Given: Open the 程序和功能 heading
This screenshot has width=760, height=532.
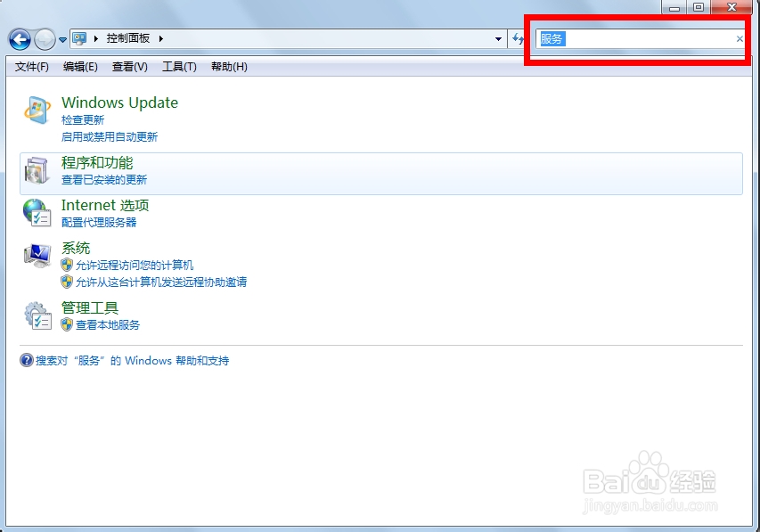Looking at the screenshot, I should tap(97, 163).
